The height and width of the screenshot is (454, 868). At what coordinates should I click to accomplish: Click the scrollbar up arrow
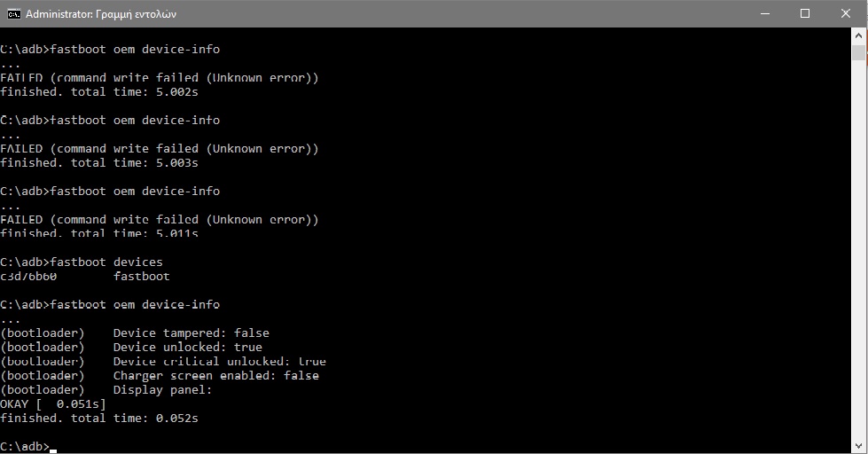coord(859,34)
